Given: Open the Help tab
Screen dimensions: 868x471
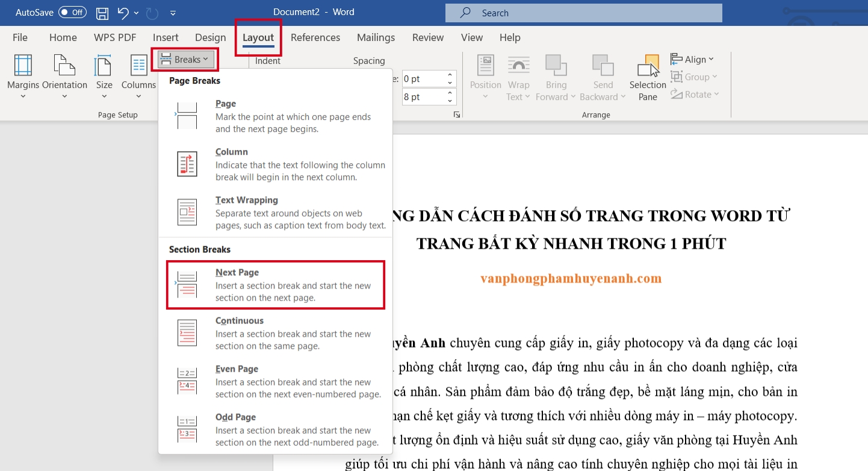Looking at the screenshot, I should coord(510,37).
